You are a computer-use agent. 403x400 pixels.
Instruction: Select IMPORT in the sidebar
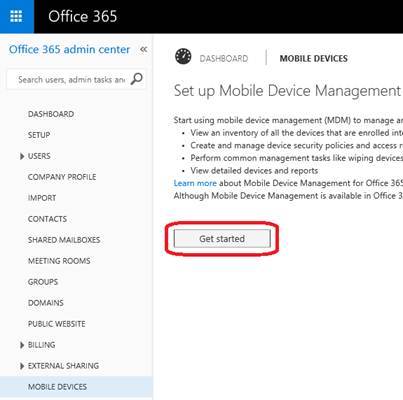pyautogui.click(x=42, y=198)
